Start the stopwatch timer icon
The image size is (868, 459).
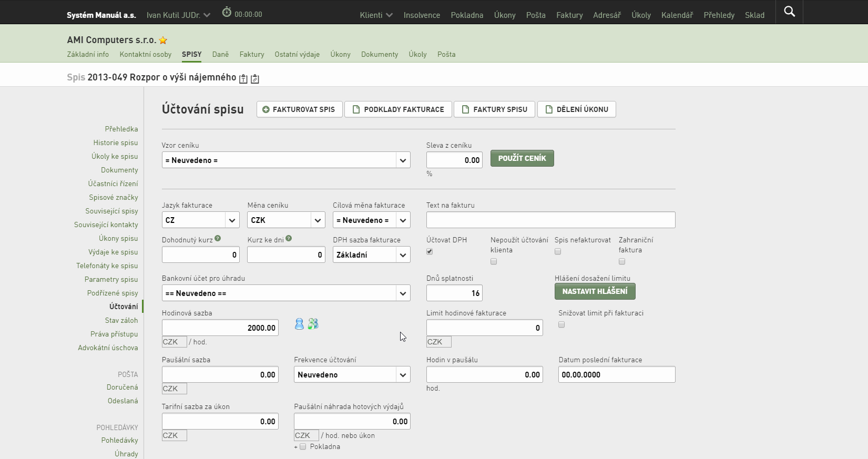[227, 12]
